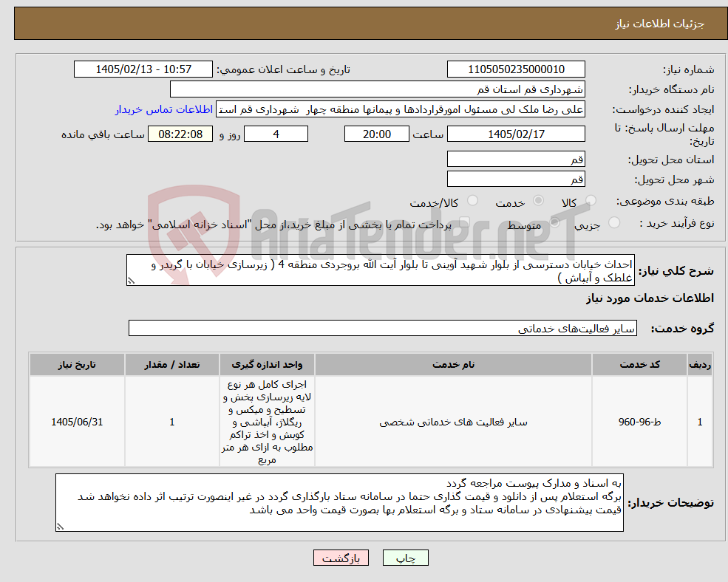Click the ردیف column header
This screenshot has height=582, width=728.
[700, 364]
